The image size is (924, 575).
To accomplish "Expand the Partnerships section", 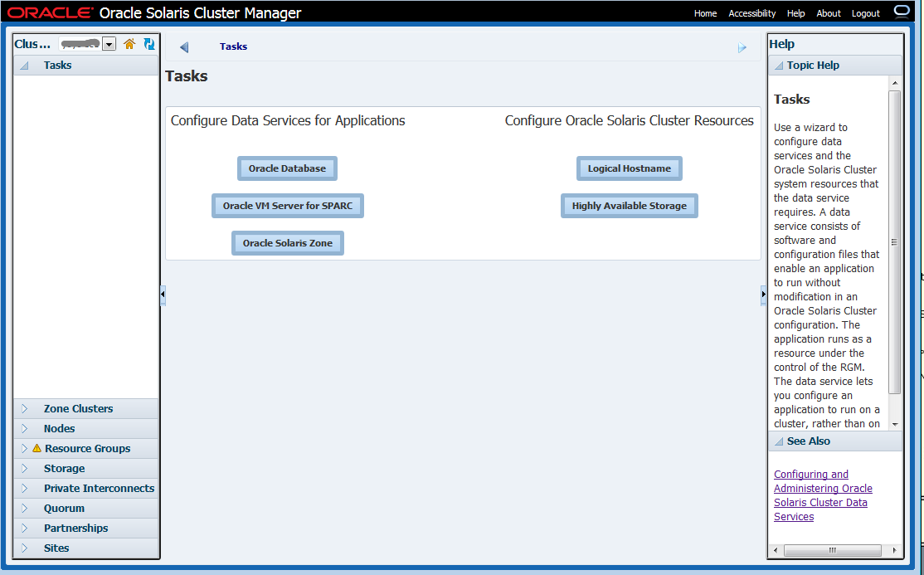I will 24,528.
